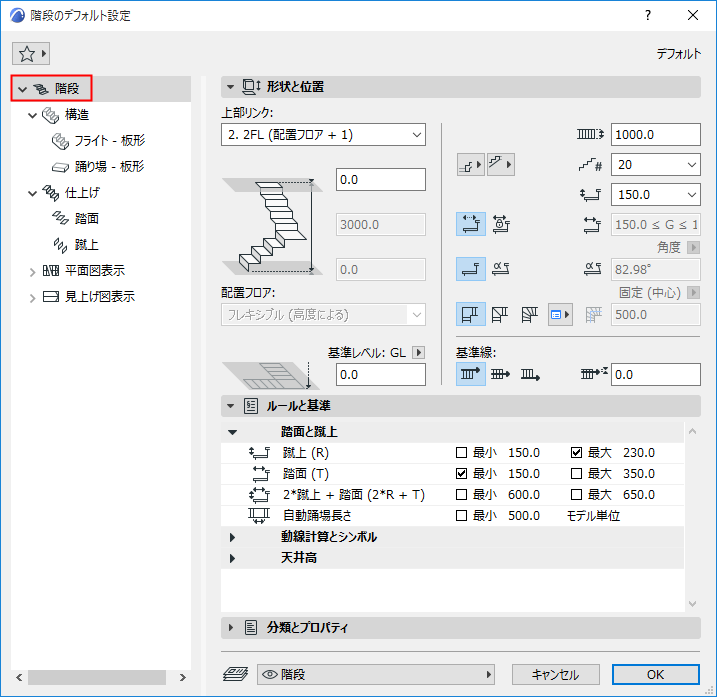Click the layer icon beside 階段 dropdown
Viewport: 717px width, 697px height.
235,674
